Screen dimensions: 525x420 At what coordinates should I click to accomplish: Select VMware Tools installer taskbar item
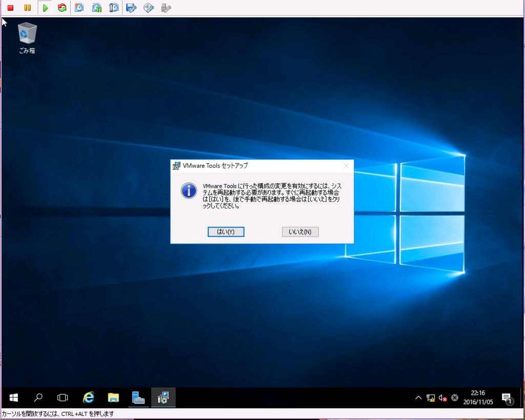pos(164,397)
